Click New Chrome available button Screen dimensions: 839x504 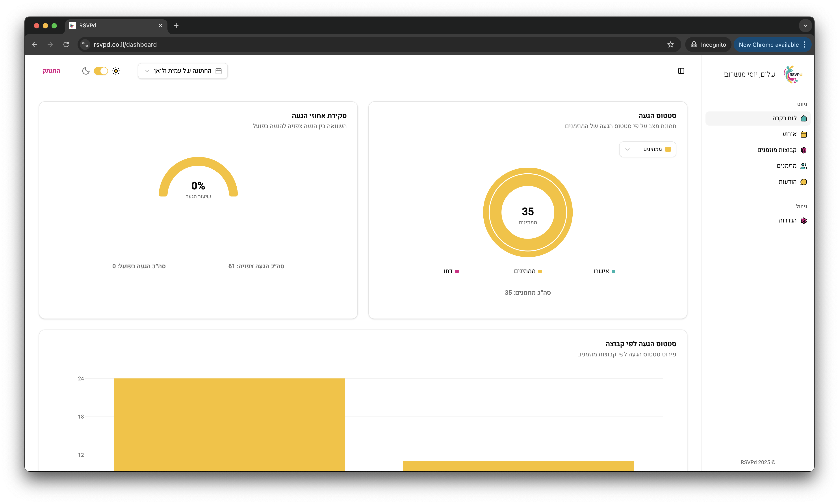click(768, 44)
